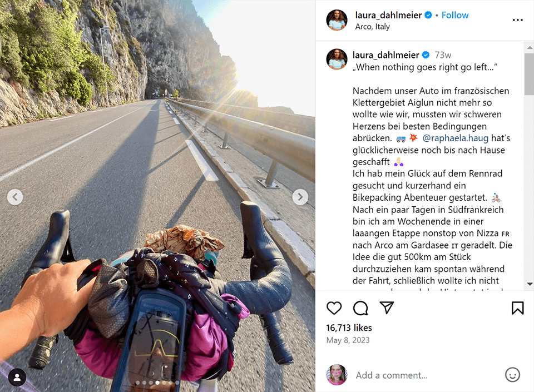Open laura_dahlmeier profile from header username
The width and height of the screenshot is (534, 392).
[x=388, y=15]
